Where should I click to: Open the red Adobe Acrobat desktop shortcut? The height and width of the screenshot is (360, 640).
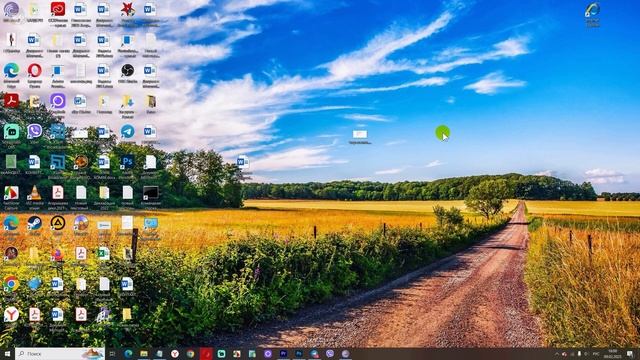tap(11, 100)
